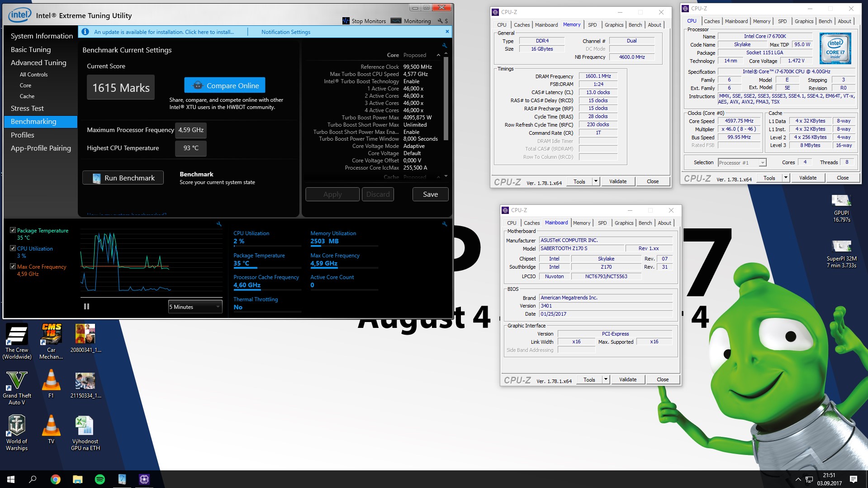Switch to SPD tab in Memory CPU-Z window
This screenshot has width=868, height=488.
coord(592,25)
